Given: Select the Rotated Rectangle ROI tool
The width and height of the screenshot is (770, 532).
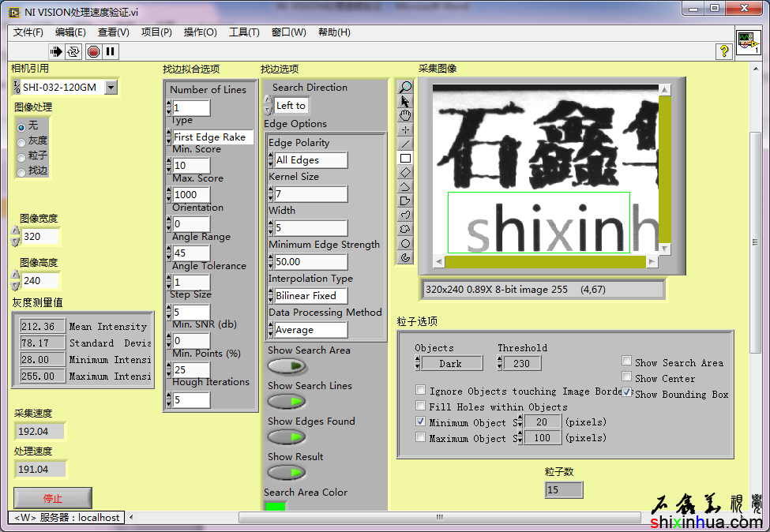Looking at the screenshot, I should (x=405, y=172).
